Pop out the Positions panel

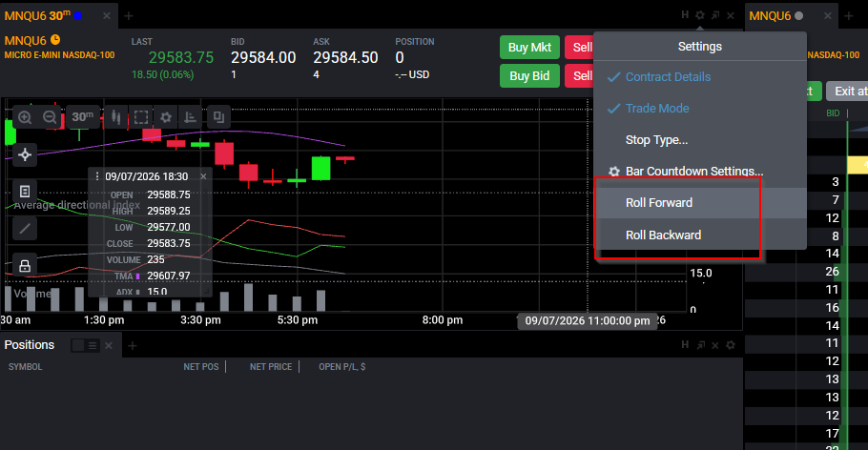[701, 345]
